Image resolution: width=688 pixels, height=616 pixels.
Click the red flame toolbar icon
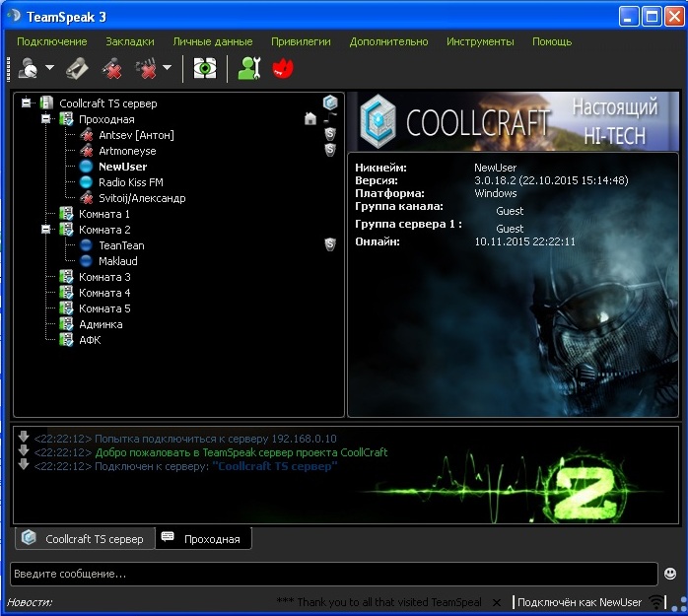pos(283,68)
